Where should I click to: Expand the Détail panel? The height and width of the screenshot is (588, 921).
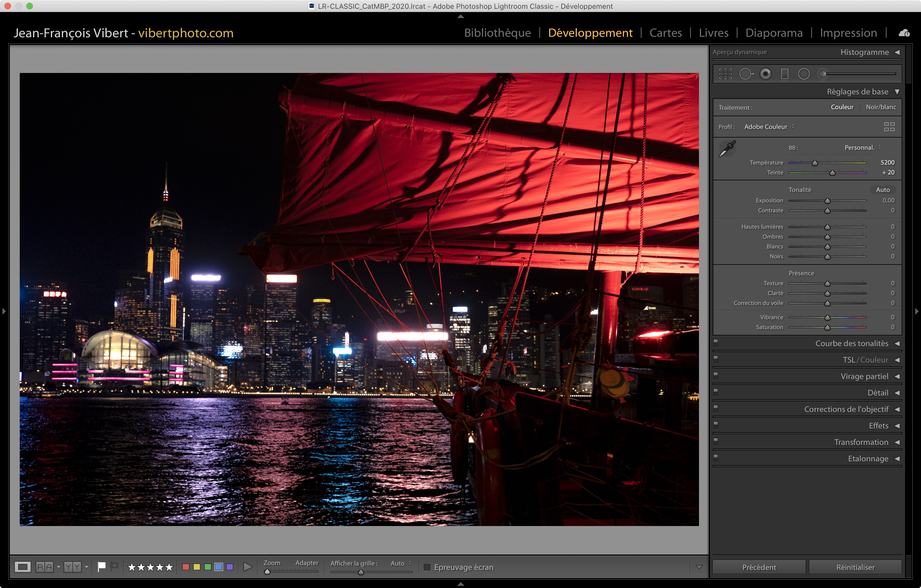click(x=878, y=393)
